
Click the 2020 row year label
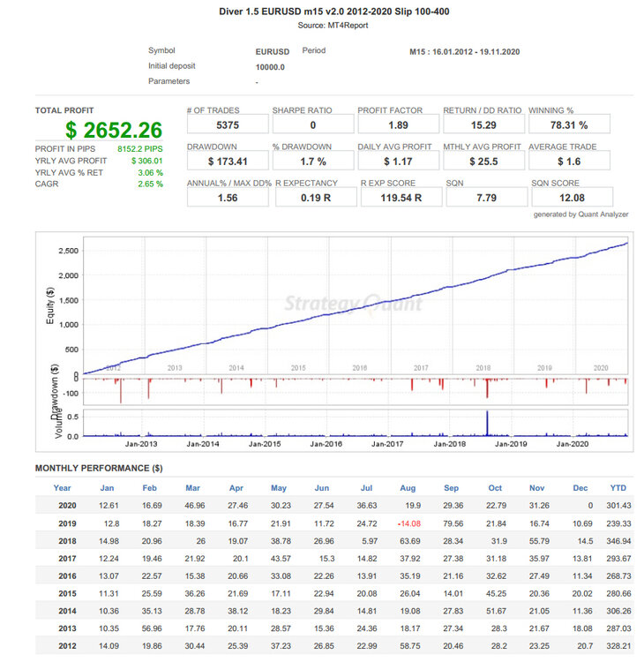tap(67, 506)
